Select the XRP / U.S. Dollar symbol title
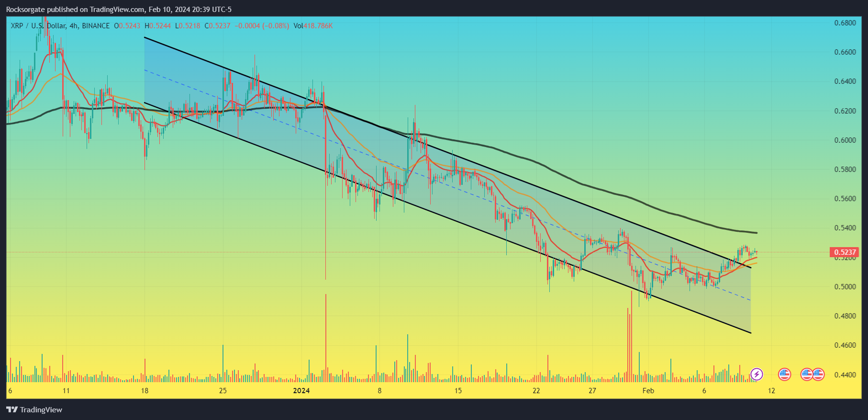This screenshot has height=420, width=868. (60, 26)
